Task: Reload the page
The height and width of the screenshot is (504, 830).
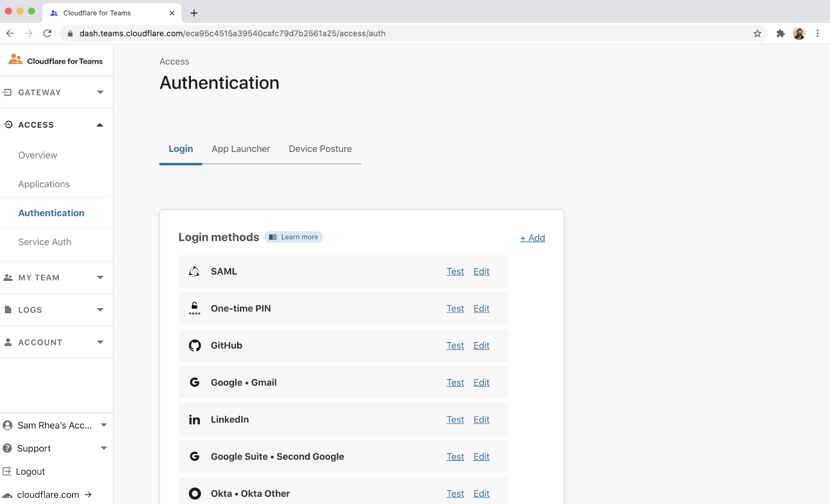Action: (47, 33)
